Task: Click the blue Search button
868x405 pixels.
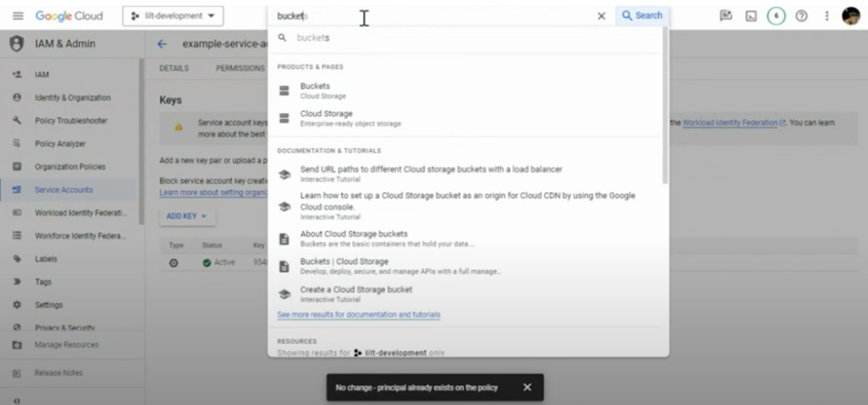Action: tap(642, 16)
